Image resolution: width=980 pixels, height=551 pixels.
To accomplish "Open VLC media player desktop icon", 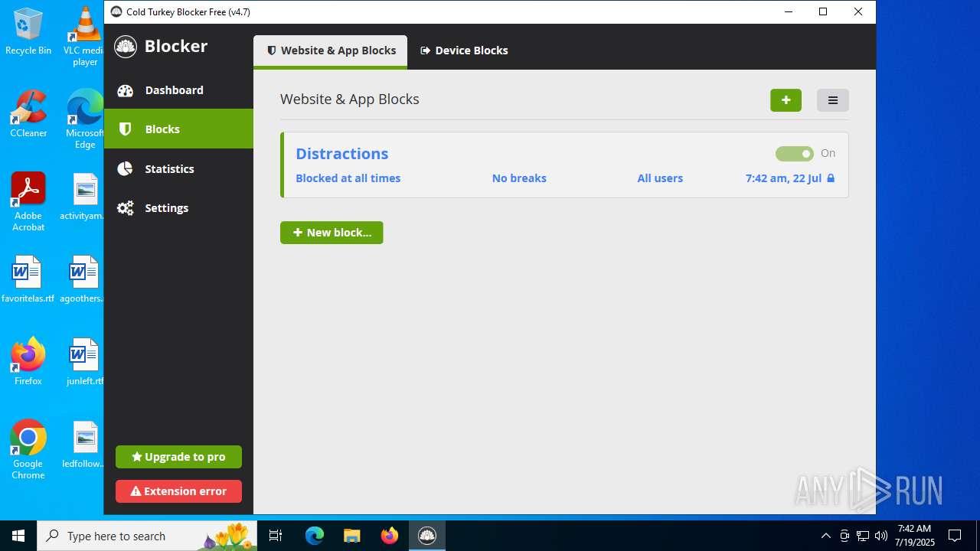I will coord(85,37).
